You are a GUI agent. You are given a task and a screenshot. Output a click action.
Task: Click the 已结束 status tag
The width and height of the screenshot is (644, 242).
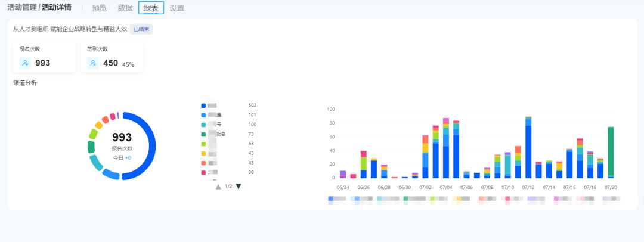pos(141,29)
